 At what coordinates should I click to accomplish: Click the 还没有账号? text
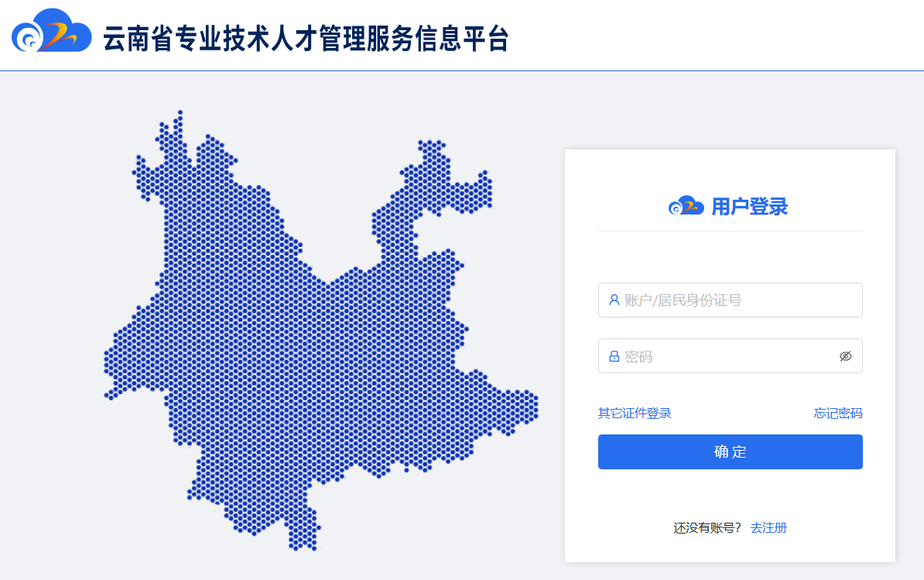707,528
